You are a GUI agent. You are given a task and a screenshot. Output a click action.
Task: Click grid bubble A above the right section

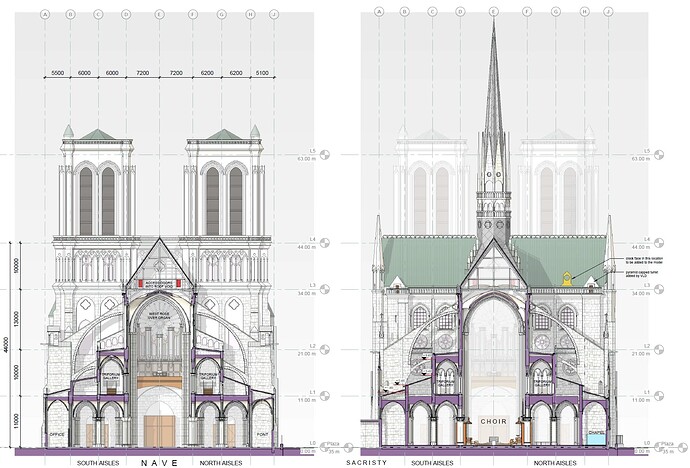pos(379,12)
